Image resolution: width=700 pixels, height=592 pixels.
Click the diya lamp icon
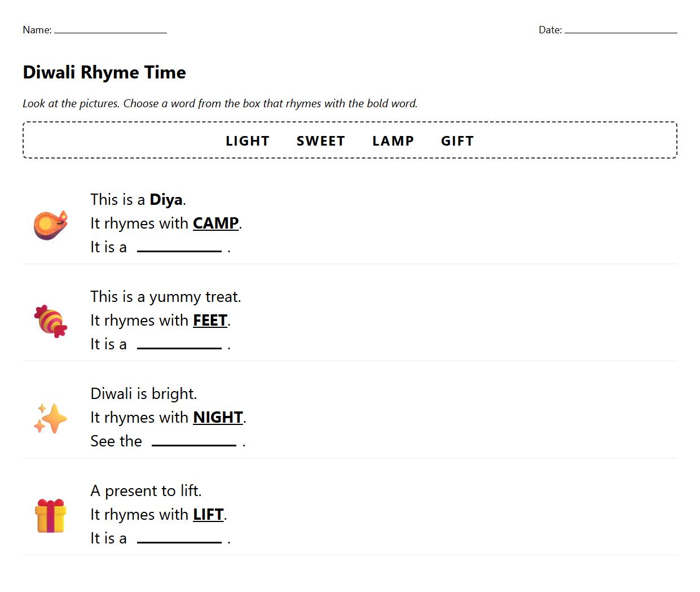[x=50, y=225]
